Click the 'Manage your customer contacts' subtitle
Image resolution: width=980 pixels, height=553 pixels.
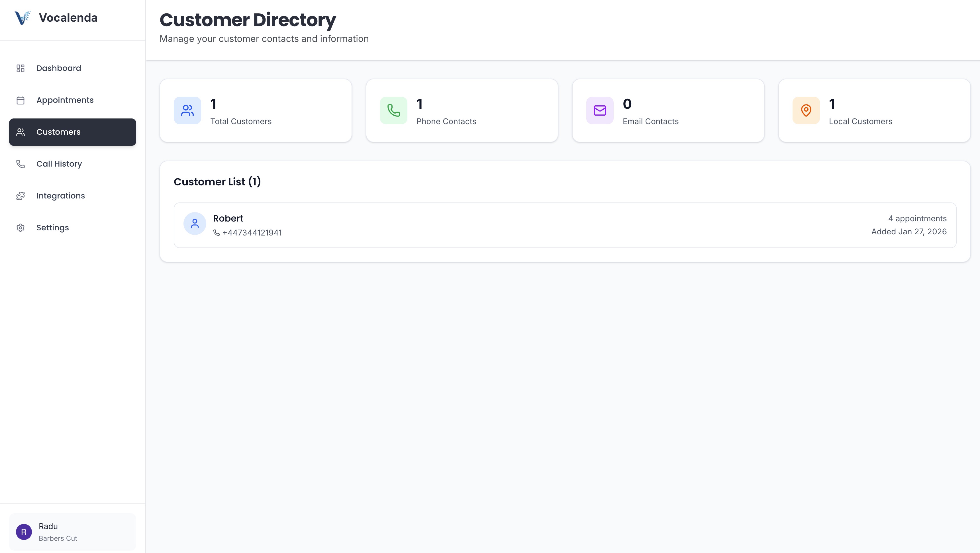(264, 39)
